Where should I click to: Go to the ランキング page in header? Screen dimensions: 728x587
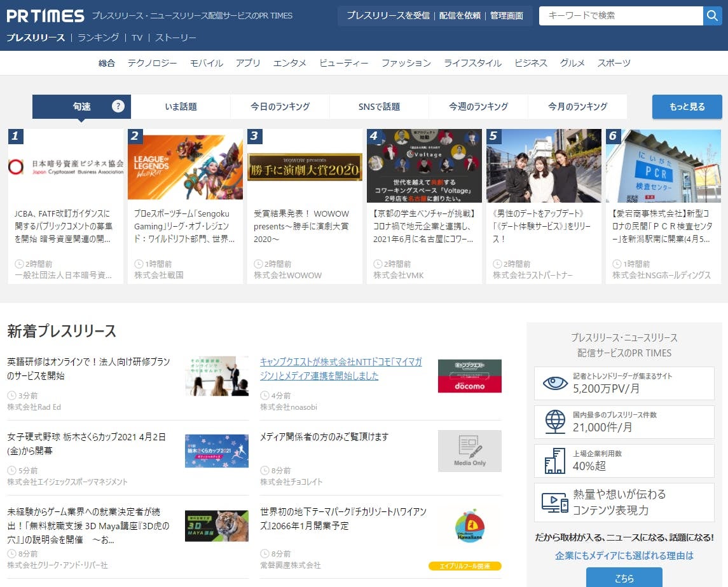tap(98, 37)
